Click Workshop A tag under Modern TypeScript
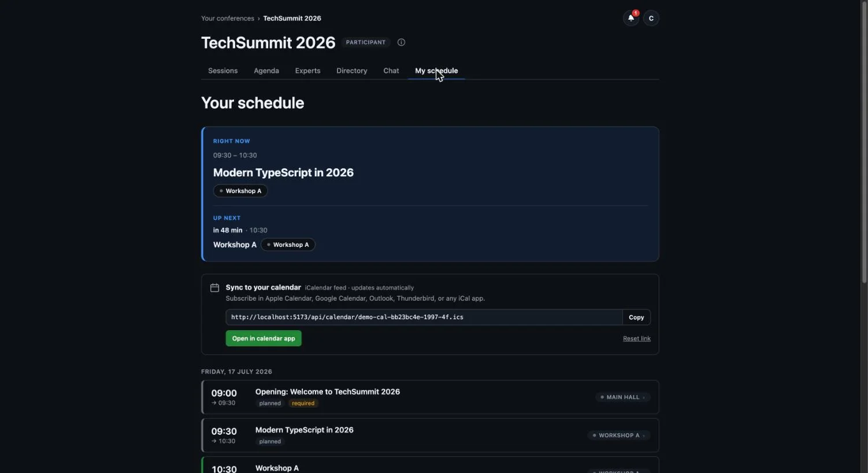Viewport: 868px width, 473px height. click(x=240, y=191)
